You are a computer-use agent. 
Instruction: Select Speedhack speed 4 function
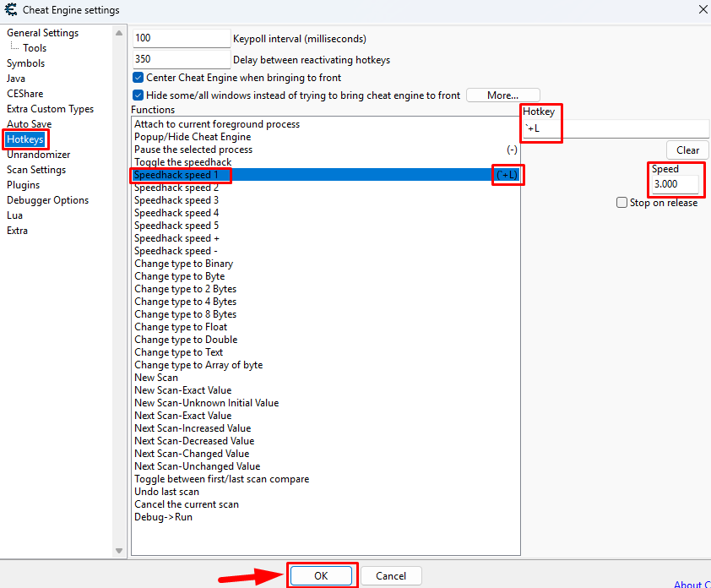tap(326, 213)
